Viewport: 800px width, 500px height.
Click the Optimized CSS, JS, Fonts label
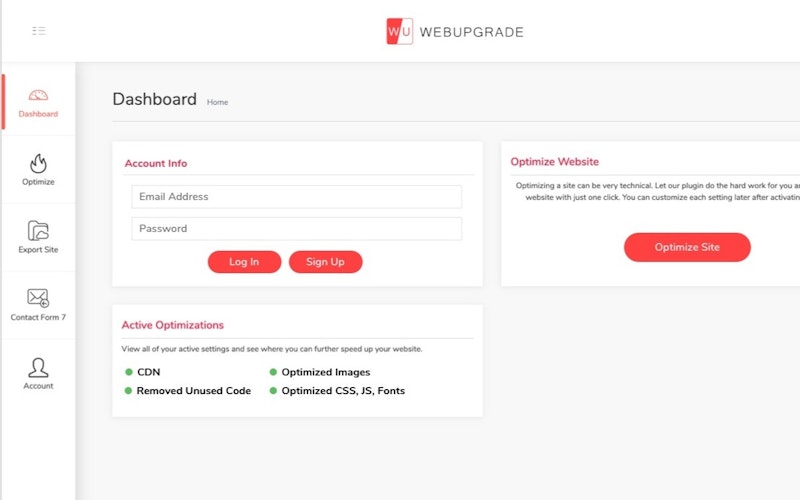[x=343, y=391]
